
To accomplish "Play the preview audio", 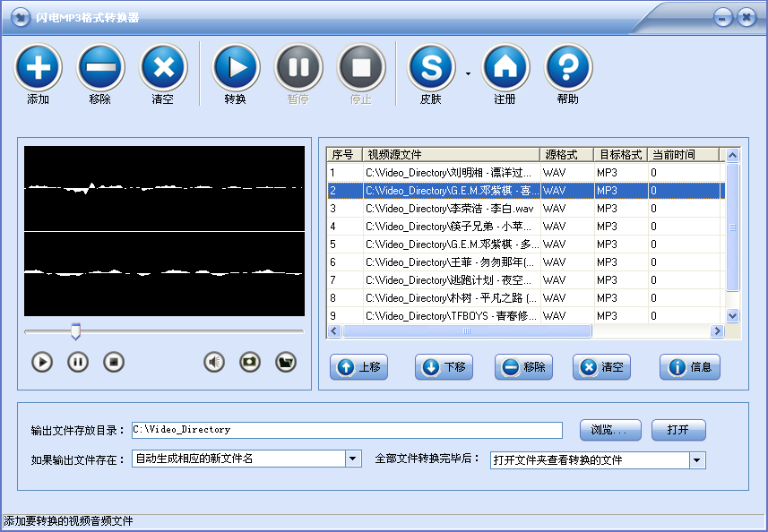I will pyautogui.click(x=42, y=362).
